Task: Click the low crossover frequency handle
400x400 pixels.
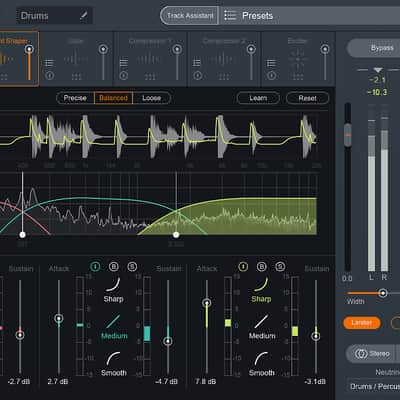Action: coord(22,235)
